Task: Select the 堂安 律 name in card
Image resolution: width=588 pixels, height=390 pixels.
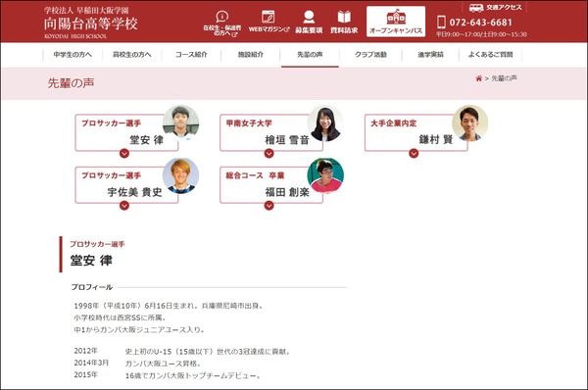Action: [147, 140]
